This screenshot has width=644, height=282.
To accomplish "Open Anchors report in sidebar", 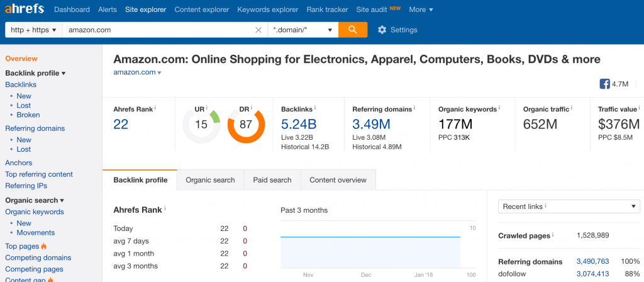I will [x=18, y=163].
